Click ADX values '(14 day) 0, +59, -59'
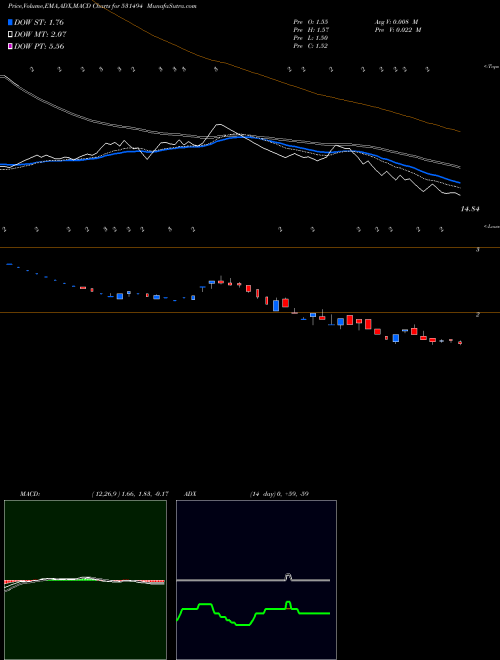The image size is (500, 660). (x=278, y=494)
